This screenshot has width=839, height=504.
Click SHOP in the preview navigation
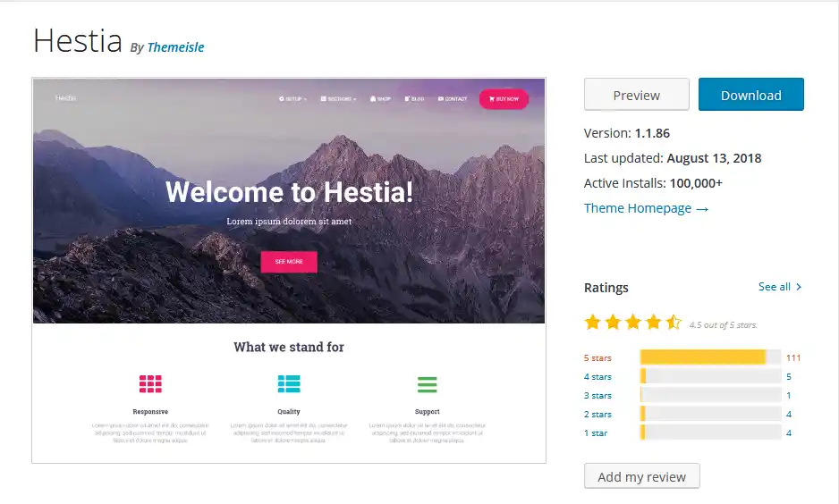coord(380,99)
